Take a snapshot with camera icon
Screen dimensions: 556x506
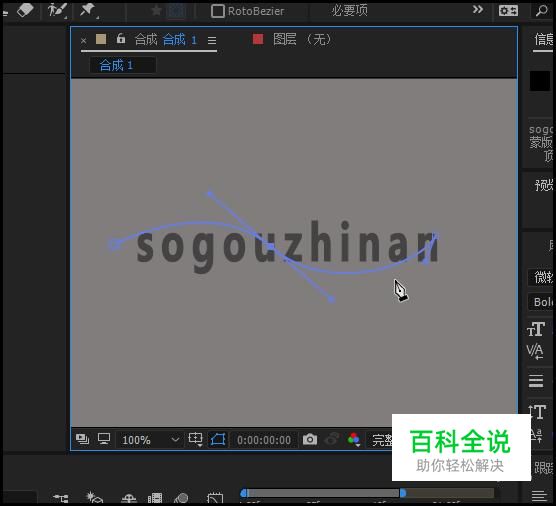(x=310, y=439)
